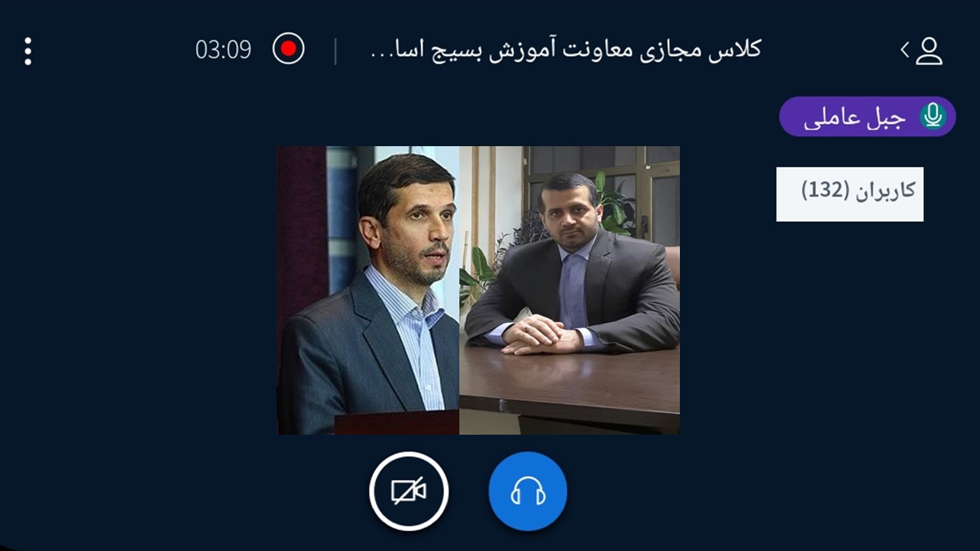
Task: Click the crossed-out camera webcam icon
Action: (x=409, y=491)
